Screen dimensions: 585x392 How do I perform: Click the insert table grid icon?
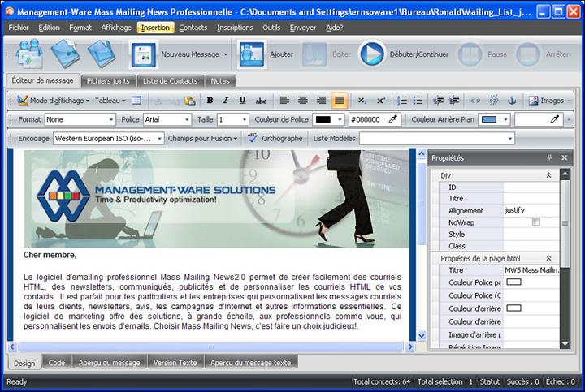[x=136, y=101]
